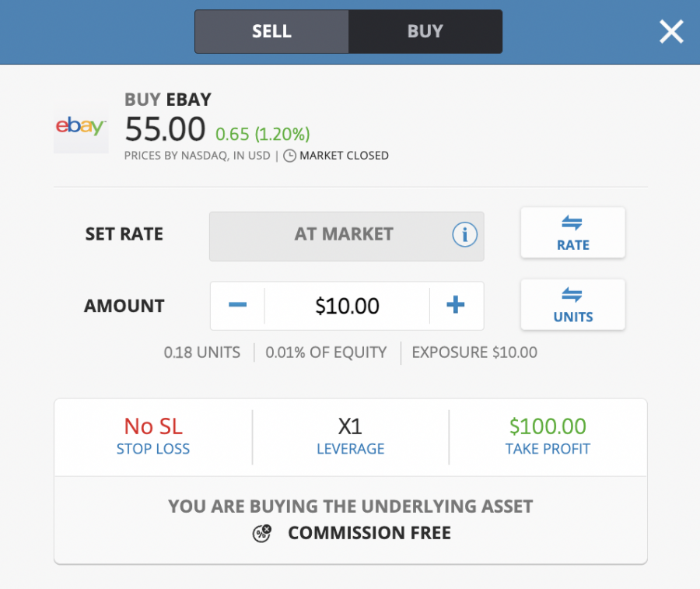This screenshot has height=589, width=700.
Task: Click the commission free percent icon
Action: tap(262, 533)
